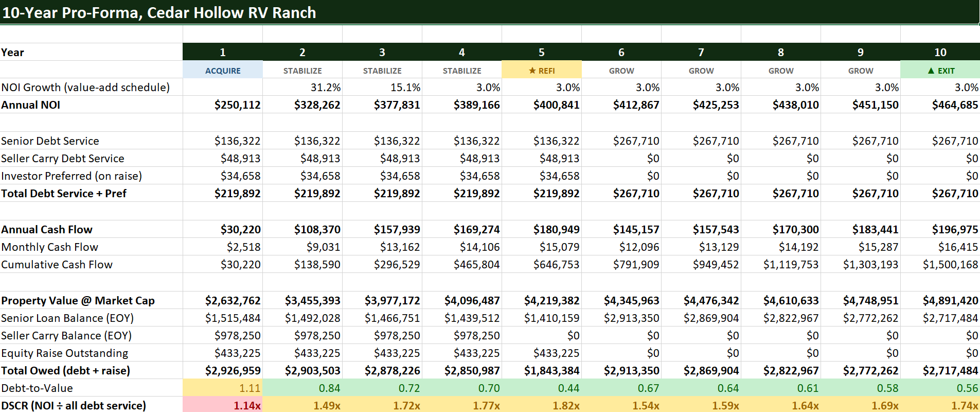Screen dimensions: 980x412
Task: Select Year 3 Investor Preferred $34,658
Action: pyautogui.click(x=382, y=176)
